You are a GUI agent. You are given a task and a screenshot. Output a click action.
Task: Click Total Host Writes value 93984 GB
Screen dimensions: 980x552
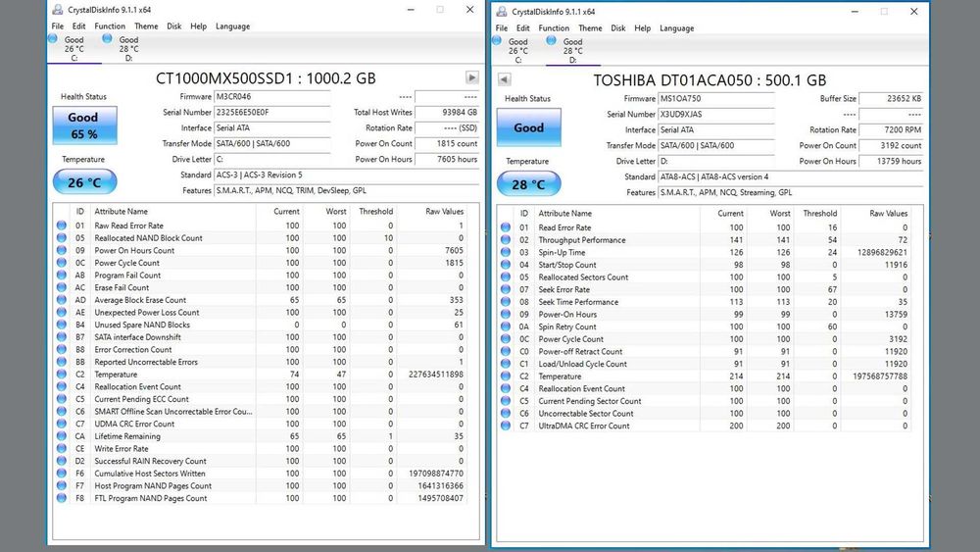(447, 113)
